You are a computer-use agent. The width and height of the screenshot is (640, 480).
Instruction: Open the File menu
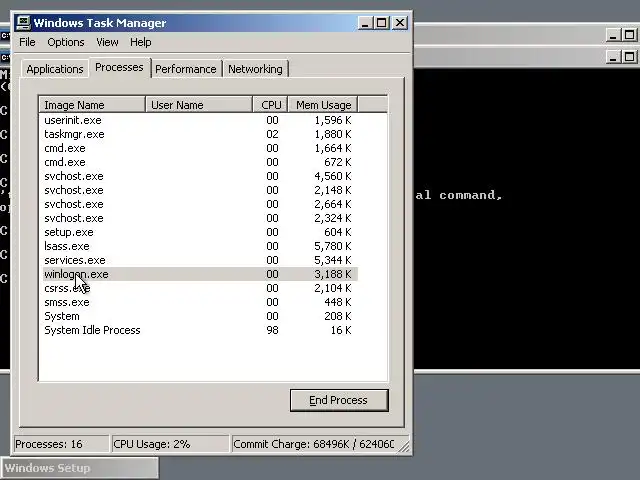27,42
